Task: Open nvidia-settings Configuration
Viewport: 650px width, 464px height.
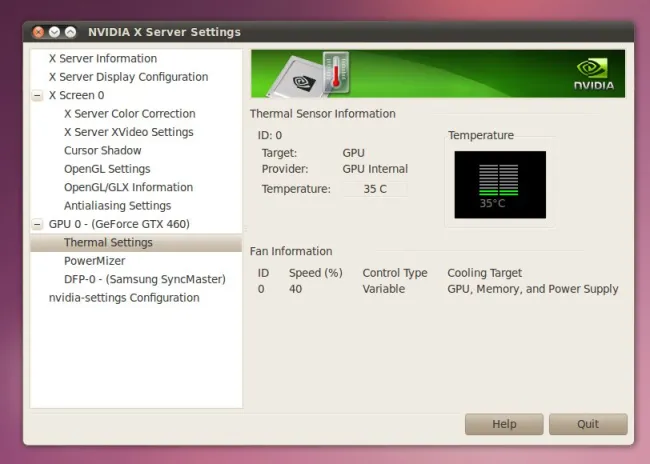Action: 124,298
